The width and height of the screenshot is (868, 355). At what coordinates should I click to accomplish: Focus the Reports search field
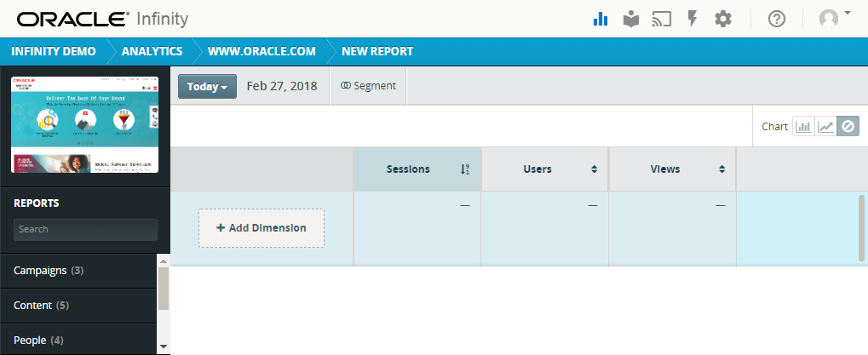[x=85, y=230]
